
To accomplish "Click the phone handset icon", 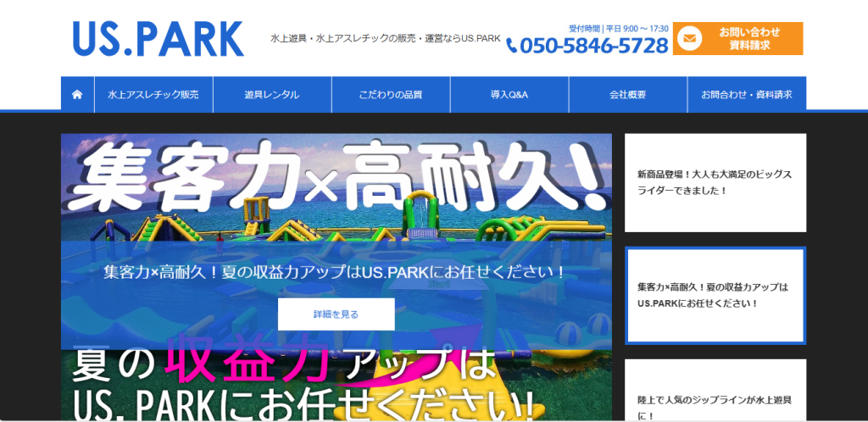I will tap(511, 46).
